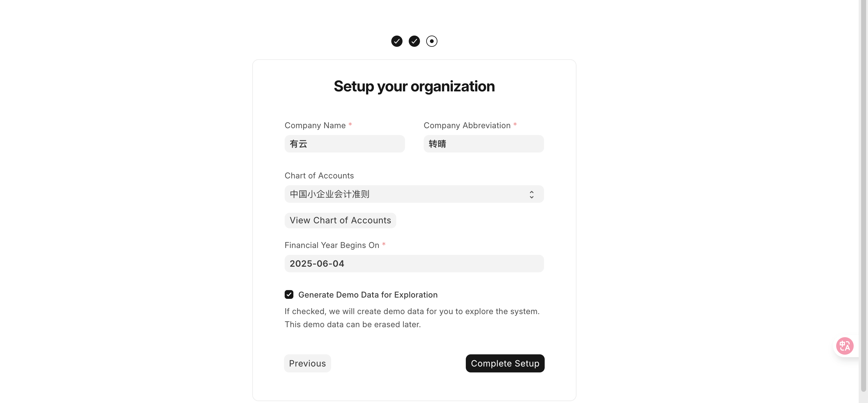
Task: Click the Complete Setup button
Action: click(505, 363)
